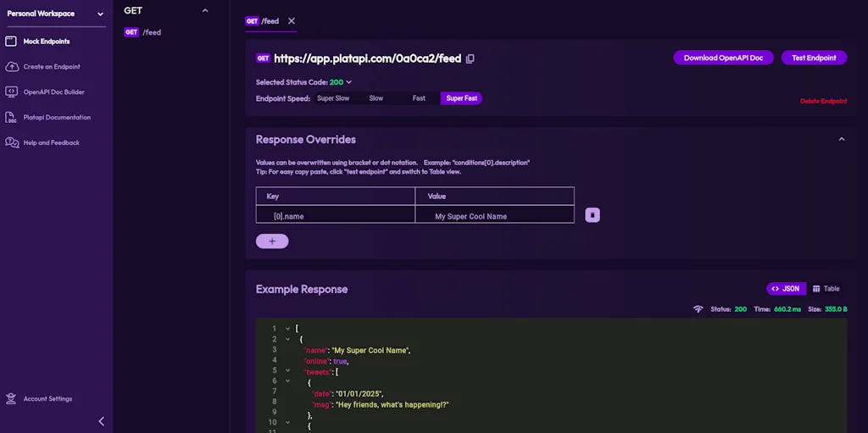Image resolution: width=868 pixels, height=433 pixels.
Task: Go to Create an Endpoint
Action: 52,67
